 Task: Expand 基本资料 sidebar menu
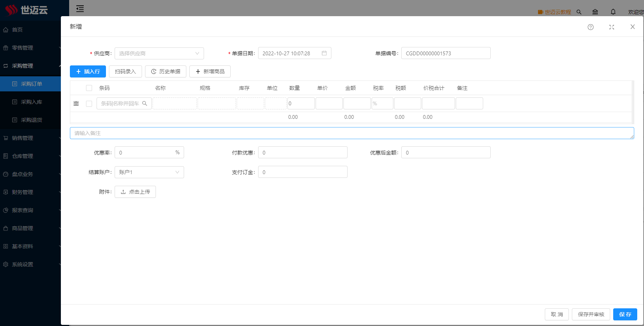pyautogui.click(x=30, y=246)
